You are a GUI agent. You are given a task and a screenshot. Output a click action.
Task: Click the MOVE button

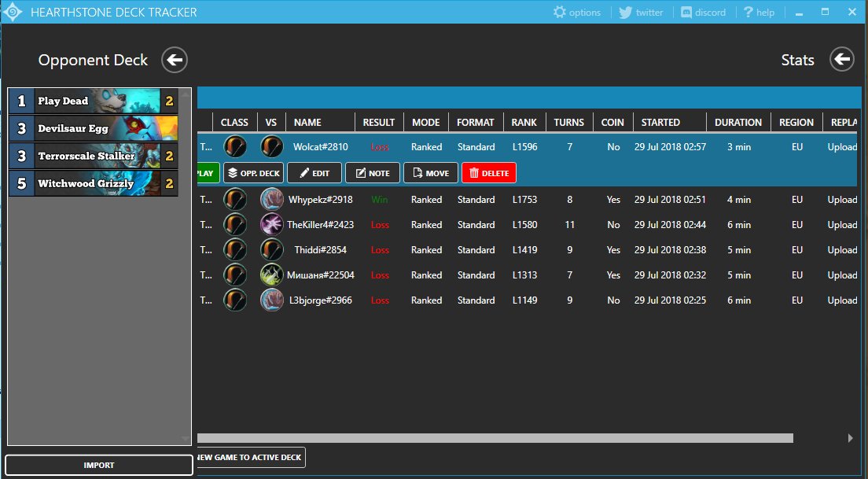coord(431,173)
